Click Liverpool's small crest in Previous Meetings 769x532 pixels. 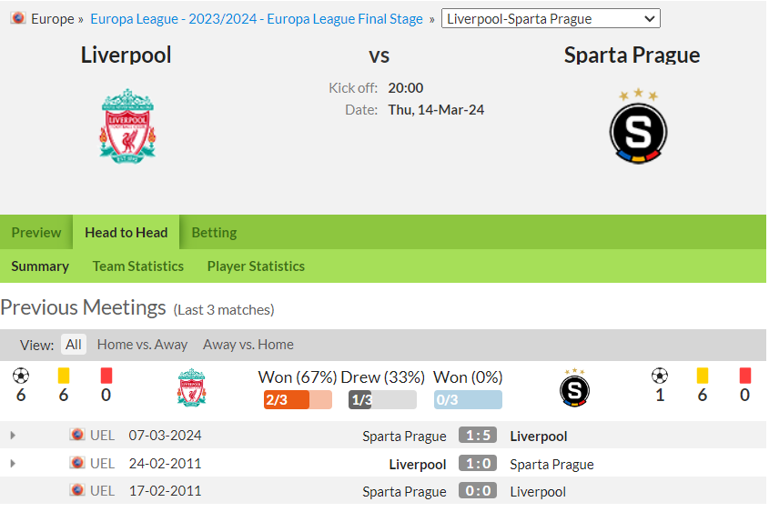pos(191,387)
